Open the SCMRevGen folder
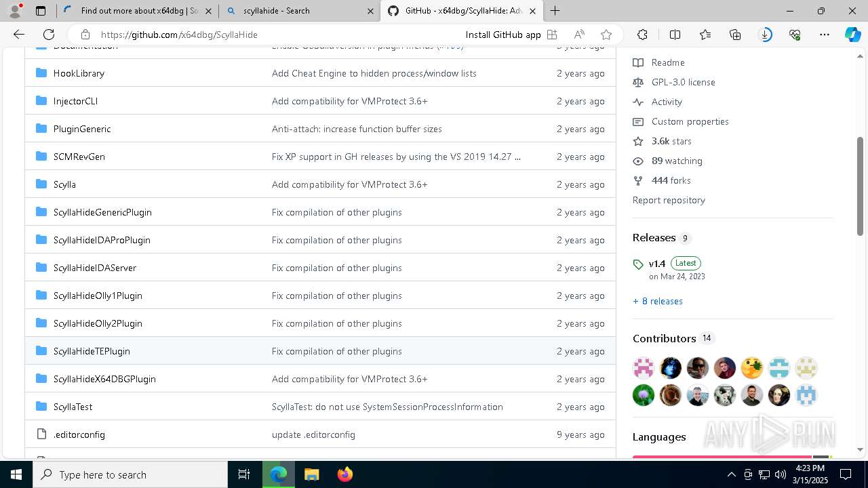Image resolution: width=868 pixels, height=488 pixels. point(79,157)
